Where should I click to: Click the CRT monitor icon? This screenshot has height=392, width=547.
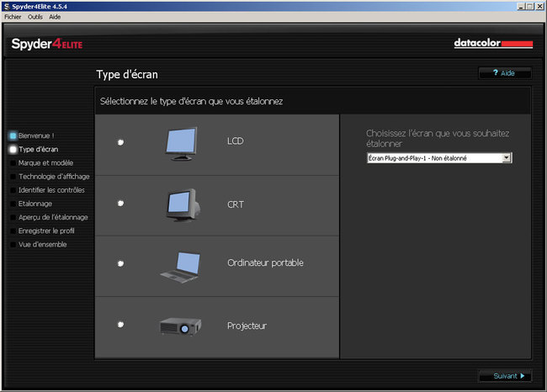tap(183, 205)
